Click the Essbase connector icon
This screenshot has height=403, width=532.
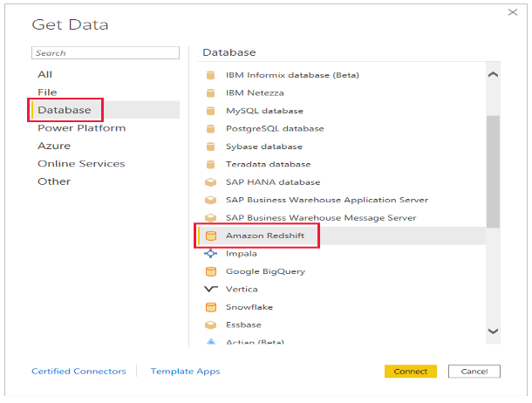209,324
